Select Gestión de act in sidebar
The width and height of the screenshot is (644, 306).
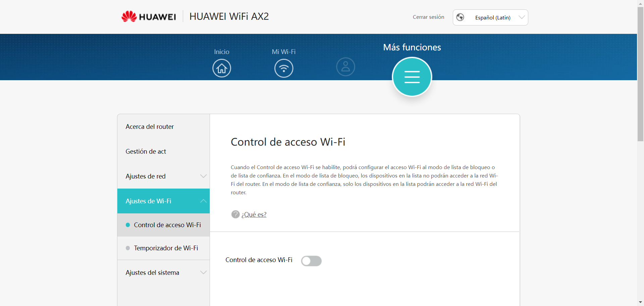click(x=163, y=151)
